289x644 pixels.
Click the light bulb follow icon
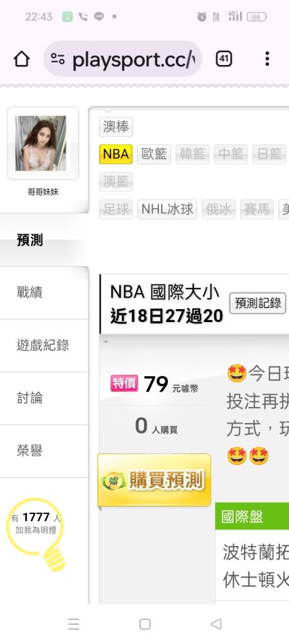tap(37, 533)
